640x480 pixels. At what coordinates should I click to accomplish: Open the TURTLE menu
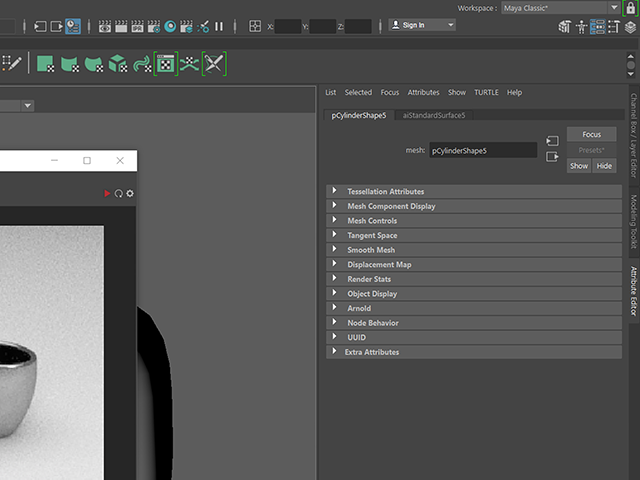(x=486, y=93)
